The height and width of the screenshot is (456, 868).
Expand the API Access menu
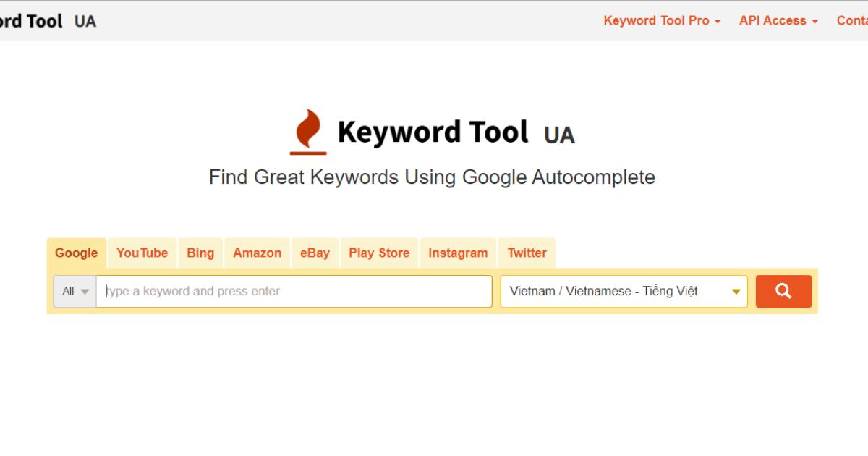778,21
